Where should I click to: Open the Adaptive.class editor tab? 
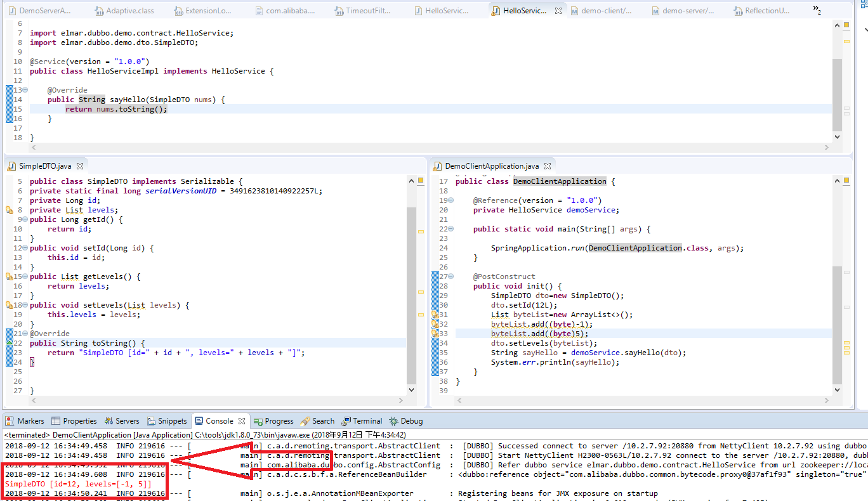124,11
